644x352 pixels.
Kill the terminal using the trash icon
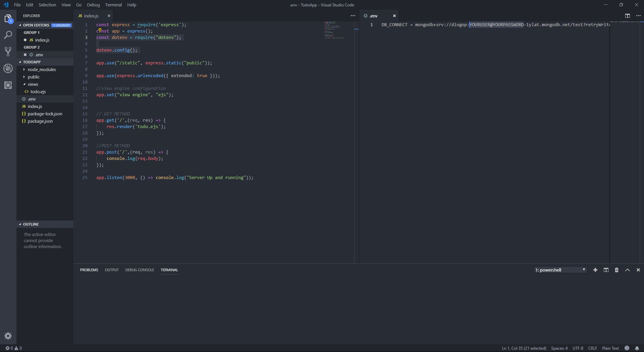616,270
